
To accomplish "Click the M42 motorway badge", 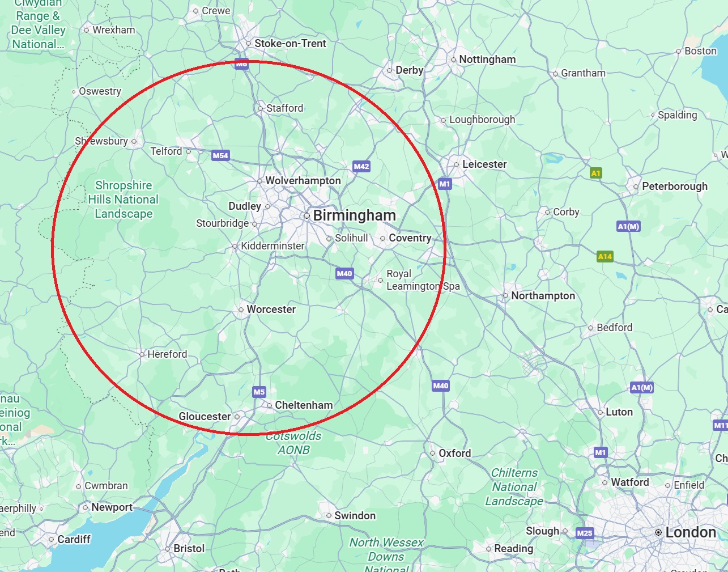I will pyautogui.click(x=361, y=166).
